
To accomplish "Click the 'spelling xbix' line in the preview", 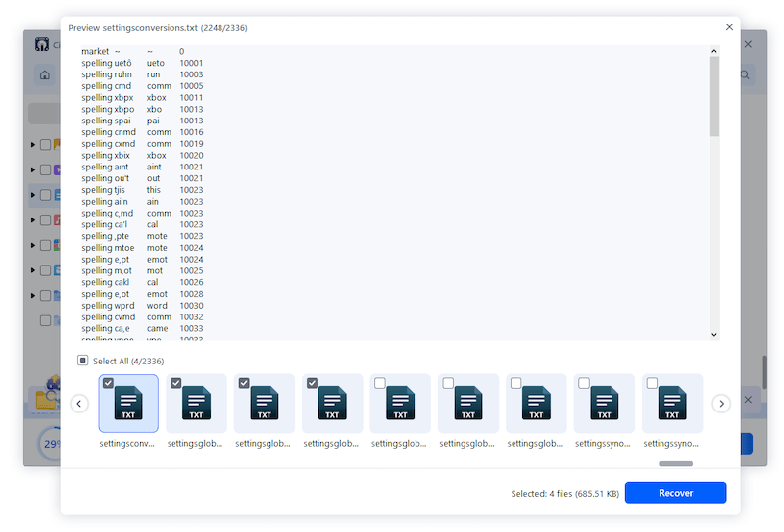I will pyautogui.click(x=106, y=156).
